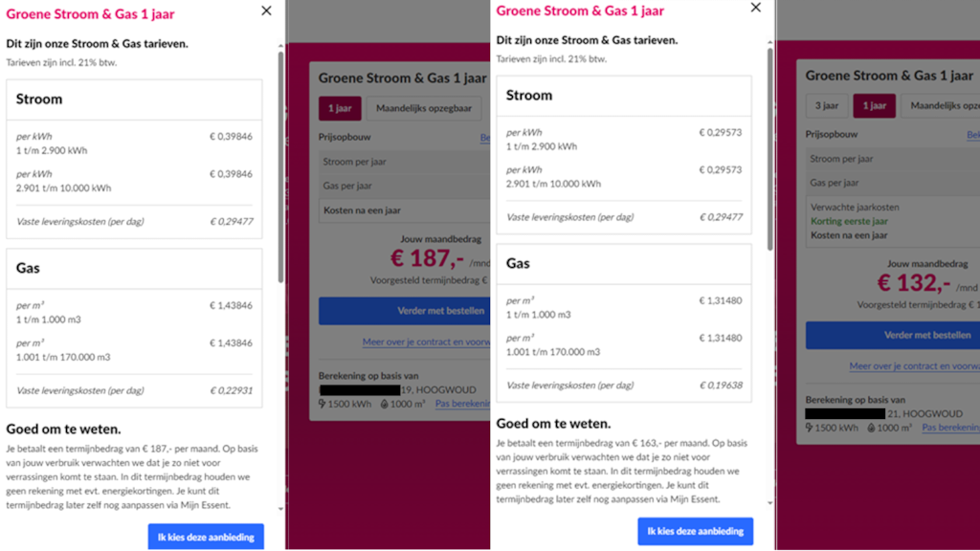The height and width of the screenshot is (551, 980).
Task: Close the right Groene Stroom & Gas tariff panel
Action: [x=756, y=8]
